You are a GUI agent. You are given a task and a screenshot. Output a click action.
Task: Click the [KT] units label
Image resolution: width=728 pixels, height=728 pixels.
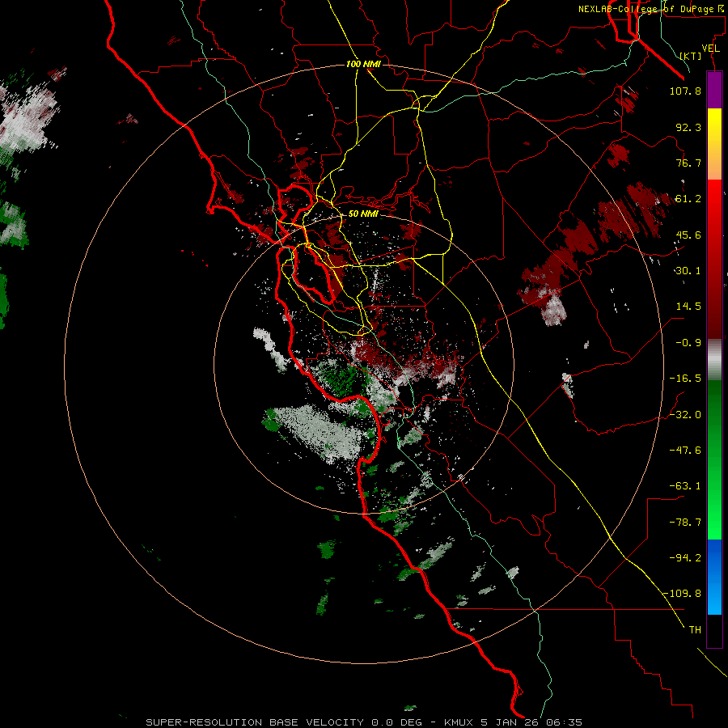click(691, 56)
